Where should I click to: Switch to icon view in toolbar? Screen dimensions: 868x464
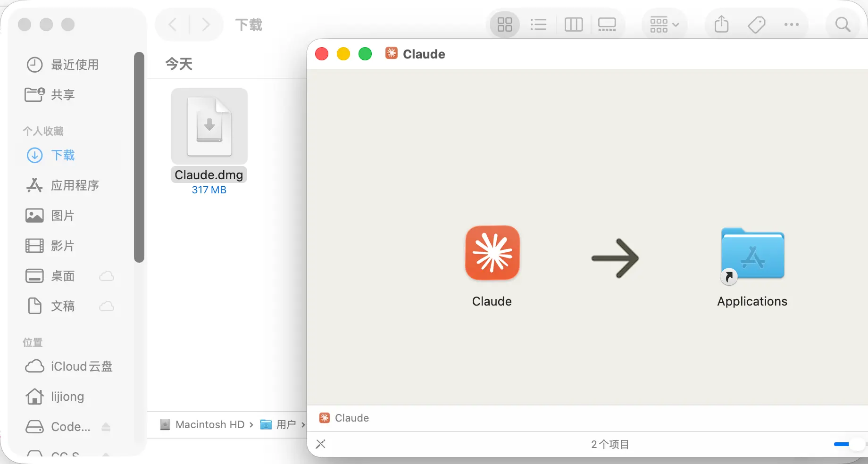[x=504, y=25]
